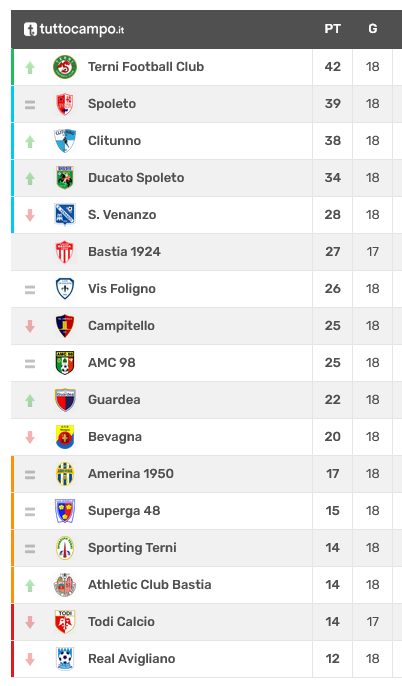Open Superga 48 team link
This screenshot has width=402, height=686.
click(124, 511)
